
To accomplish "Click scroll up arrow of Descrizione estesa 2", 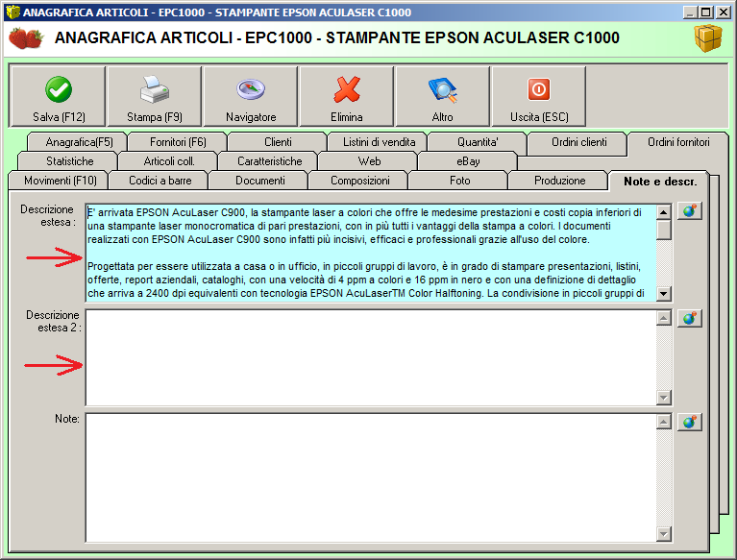I will 663,318.
